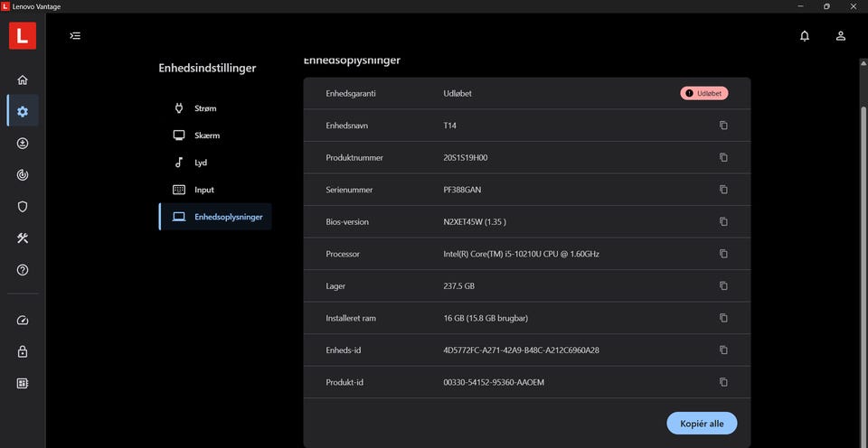The image size is (868, 448).
Task: Copy the Enhedsnavn T14 value
Action: [x=723, y=126]
